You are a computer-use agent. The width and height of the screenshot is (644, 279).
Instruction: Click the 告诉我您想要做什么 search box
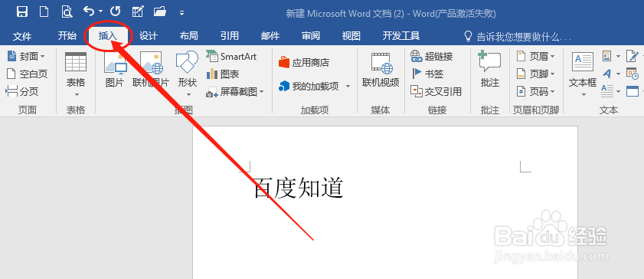pyautogui.click(x=518, y=37)
